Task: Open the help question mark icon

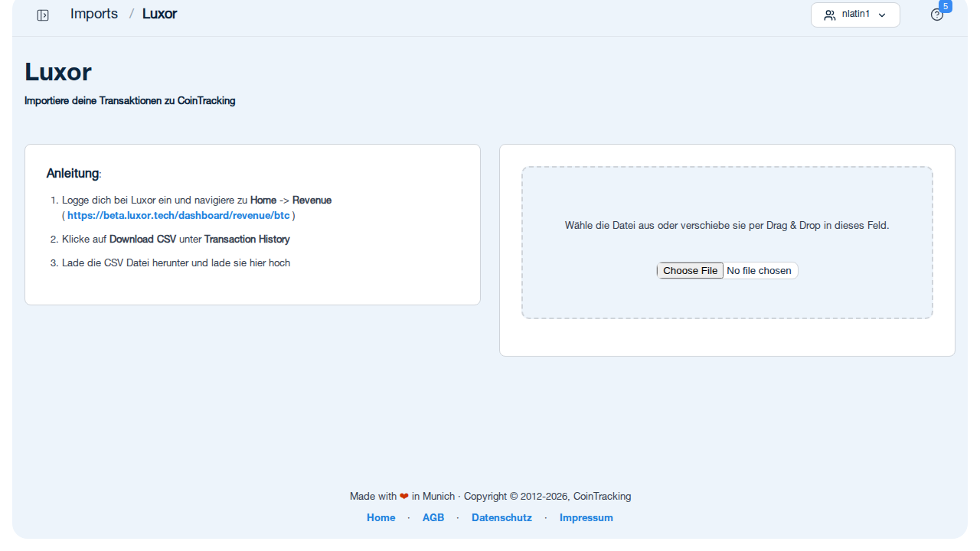Action: 937,15
